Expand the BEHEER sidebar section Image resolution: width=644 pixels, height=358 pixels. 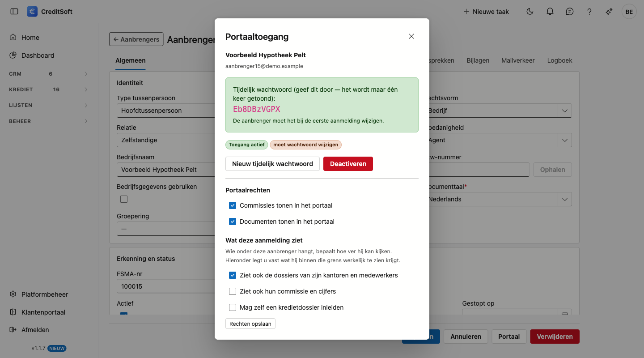[49, 121]
